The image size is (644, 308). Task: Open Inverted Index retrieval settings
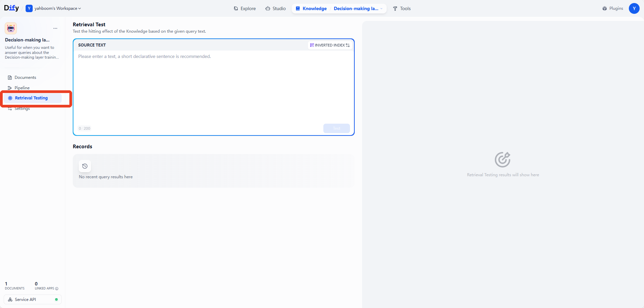click(x=330, y=45)
